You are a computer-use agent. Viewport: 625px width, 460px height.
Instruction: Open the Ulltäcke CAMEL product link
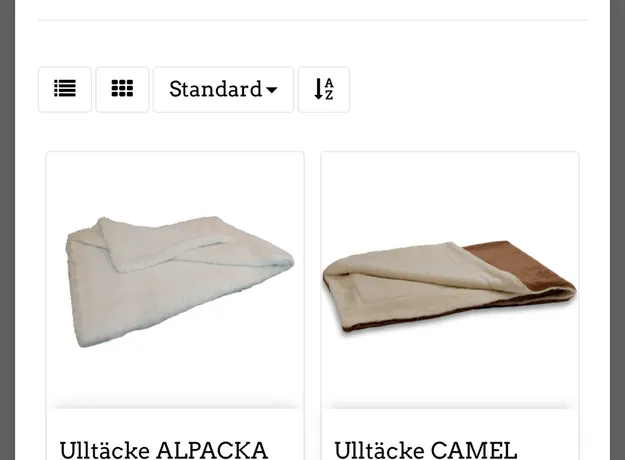coord(426,450)
